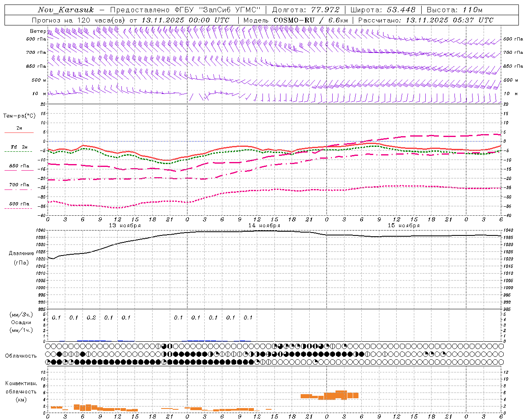This screenshot has width=525, height=420.
Task: Click the 14 ноября date label
Action: pyautogui.click(x=264, y=226)
